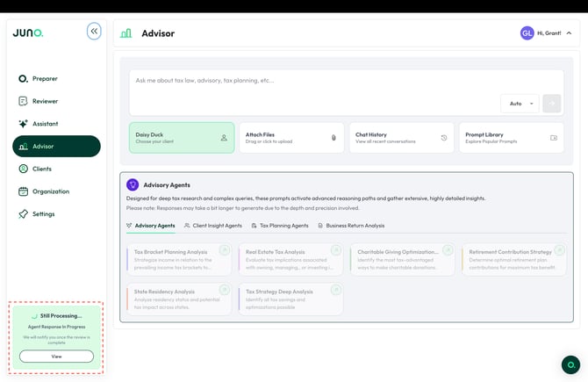This screenshot has height=382, width=588.
Task: Navigate to Organization
Action: point(56,191)
